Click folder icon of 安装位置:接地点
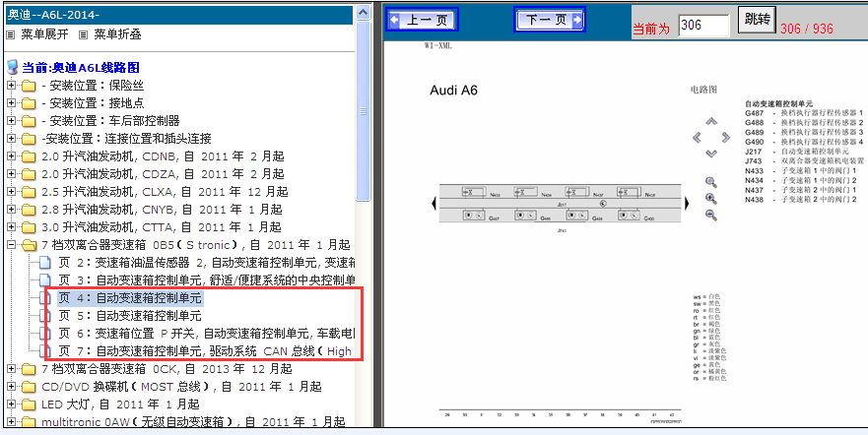 coord(29,103)
